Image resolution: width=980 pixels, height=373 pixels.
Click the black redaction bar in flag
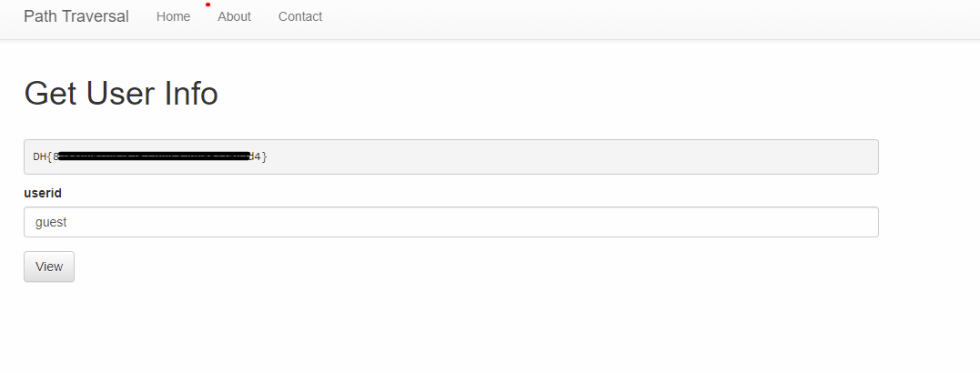(154, 156)
